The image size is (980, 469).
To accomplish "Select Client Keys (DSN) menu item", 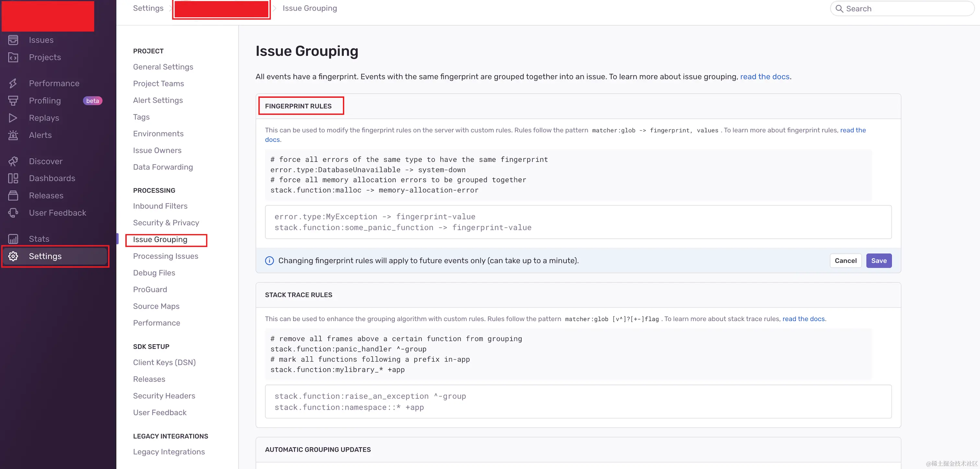I will coord(164,362).
